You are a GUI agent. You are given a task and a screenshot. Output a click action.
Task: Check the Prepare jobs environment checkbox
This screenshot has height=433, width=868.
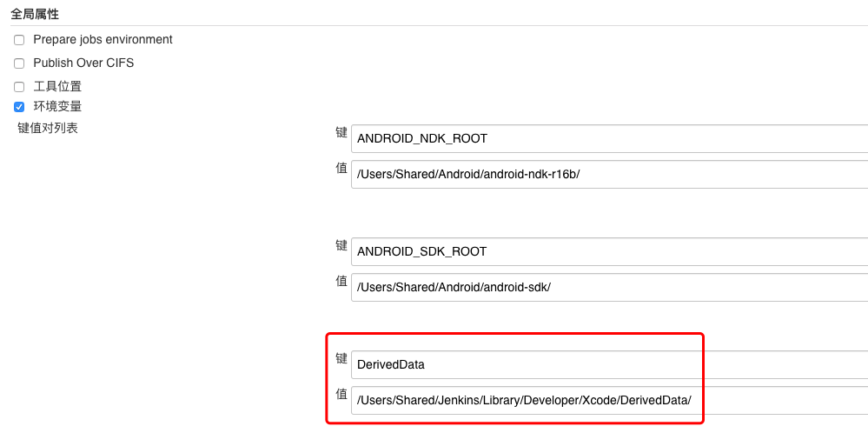coord(19,40)
